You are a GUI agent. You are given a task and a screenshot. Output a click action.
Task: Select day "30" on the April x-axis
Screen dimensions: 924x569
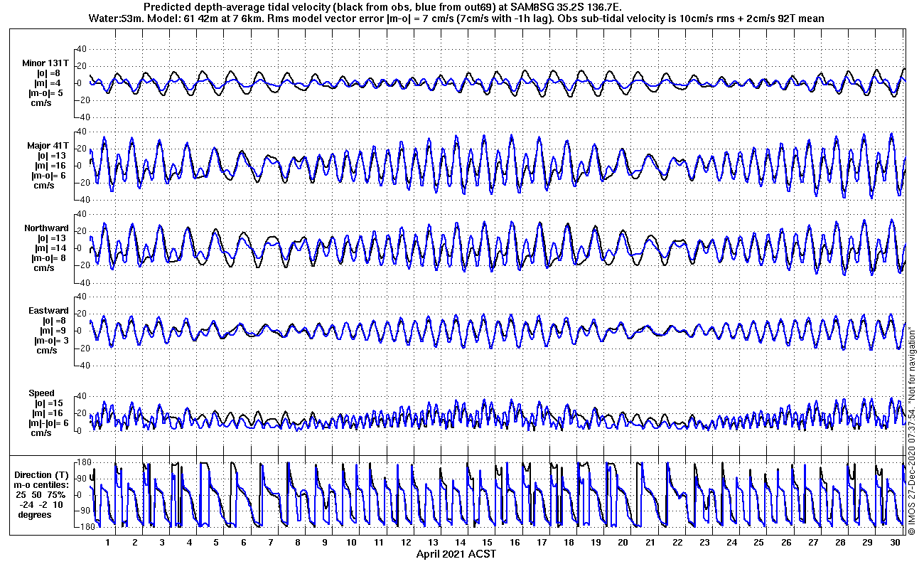(x=894, y=543)
